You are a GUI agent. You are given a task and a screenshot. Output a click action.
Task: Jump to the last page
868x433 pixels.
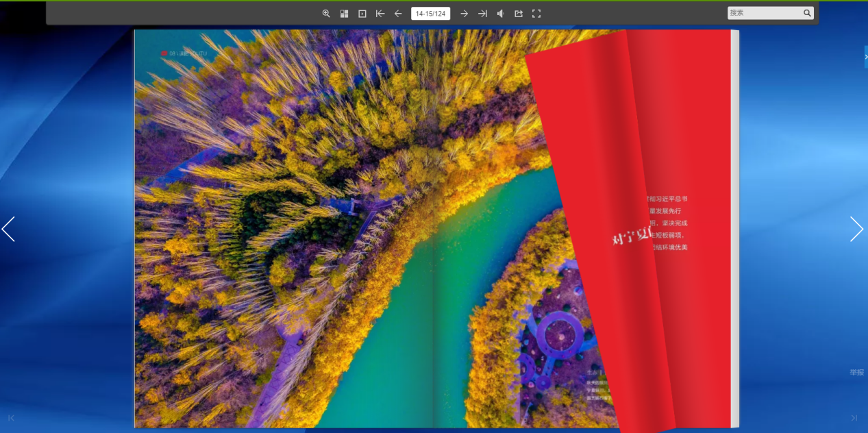[x=483, y=14]
